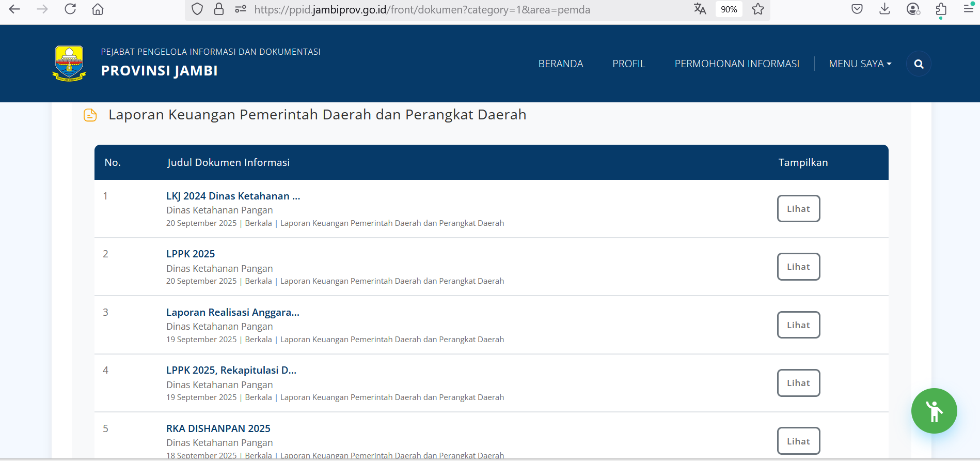
Task: Bookmark this page with the star
Action: click(x=757, y=9)
